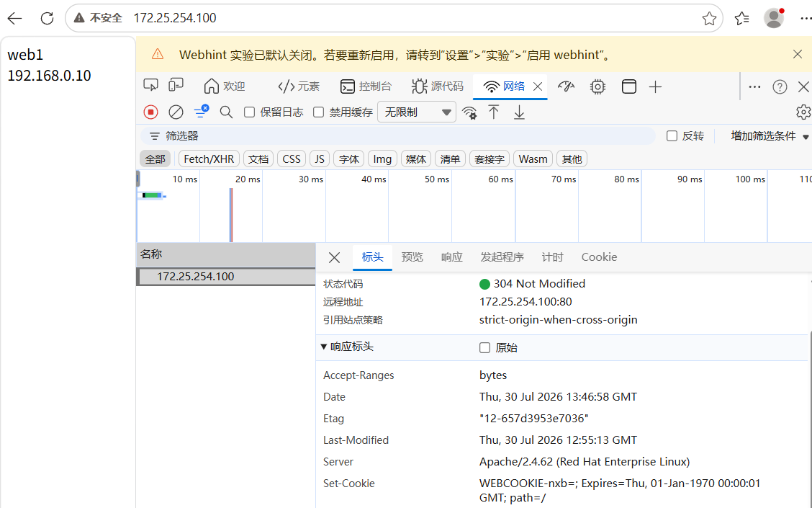
Task: Go back using the browser back arrow
Action: pyautogui.click(x=15, y=18)
